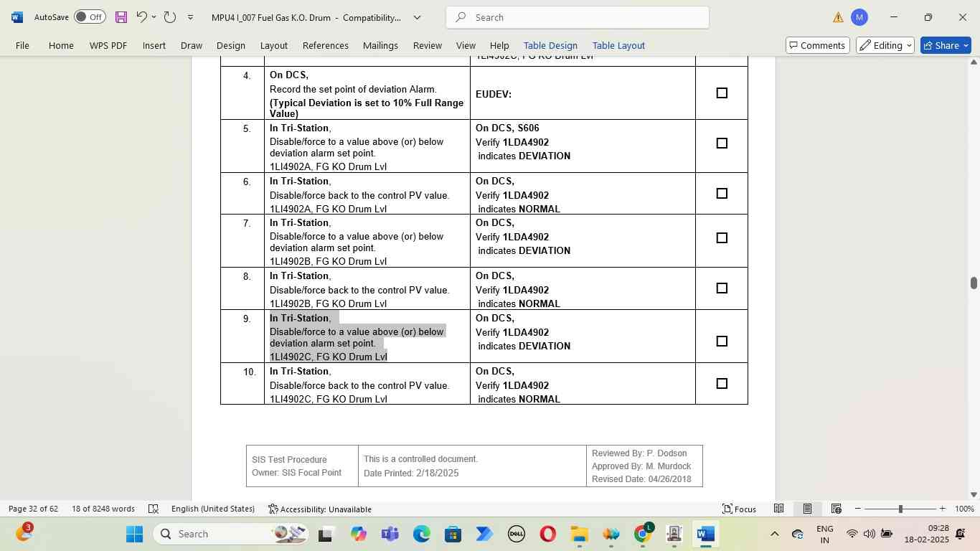Open the user account avatar M
This screenshot has width=980, height=551.
point(859,17)
